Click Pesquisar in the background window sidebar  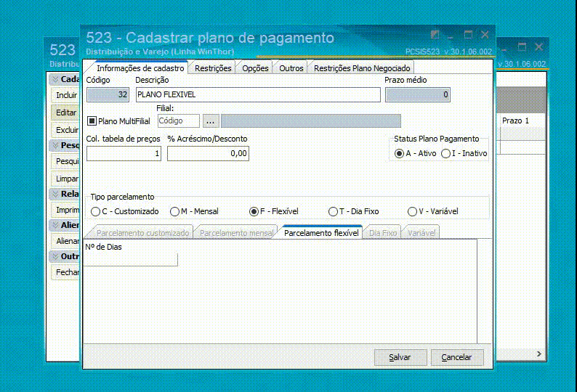click(66, 161)
